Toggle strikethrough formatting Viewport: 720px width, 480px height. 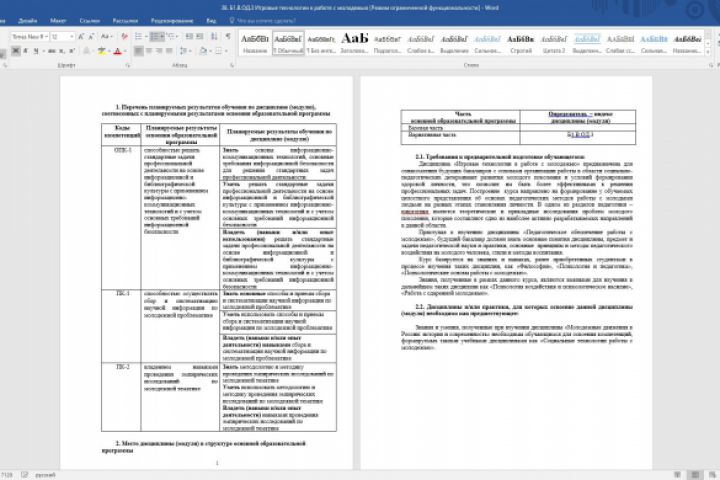pos(52,51)
